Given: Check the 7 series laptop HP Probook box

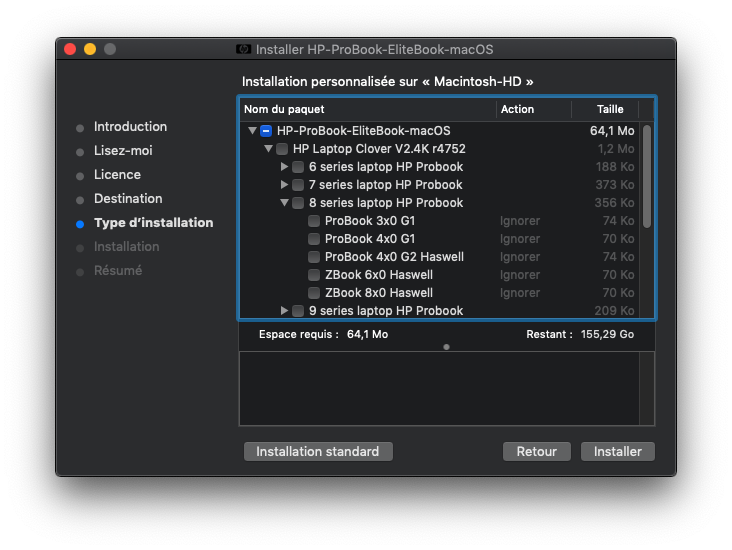Looking at the screenshot, I should click(298, 185).
